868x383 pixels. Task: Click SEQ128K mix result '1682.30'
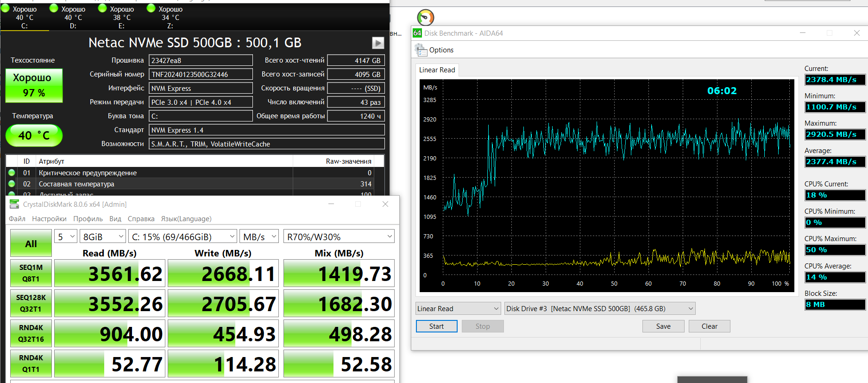(339, 304)
